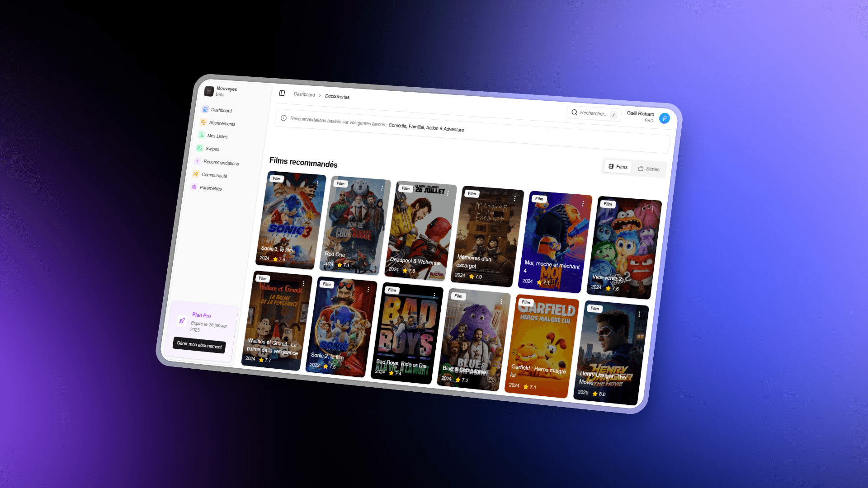Image resolution: width=868 pixels, height=488 pixels.
Task: Open options menu on Blue & Compagnie card
Action: tap(501, 301)
